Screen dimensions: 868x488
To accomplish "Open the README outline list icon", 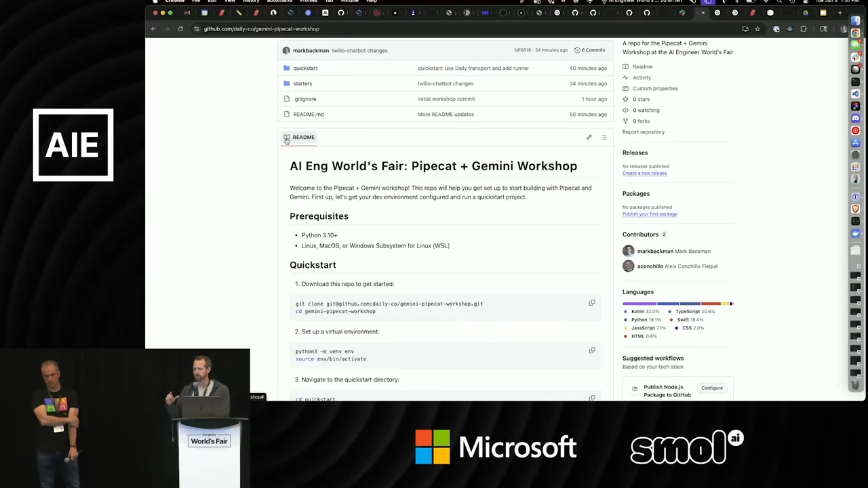I will (604, 138).
